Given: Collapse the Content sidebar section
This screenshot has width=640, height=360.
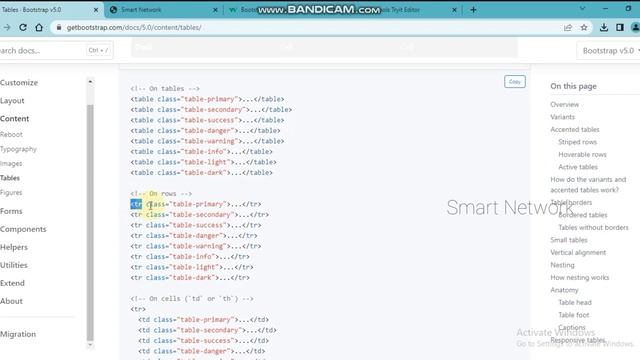Looking at the screenshot, I should point(15,118).
